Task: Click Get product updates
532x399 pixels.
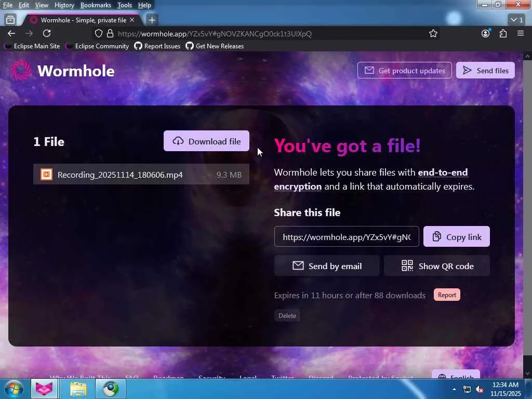Action: (404, 70)
